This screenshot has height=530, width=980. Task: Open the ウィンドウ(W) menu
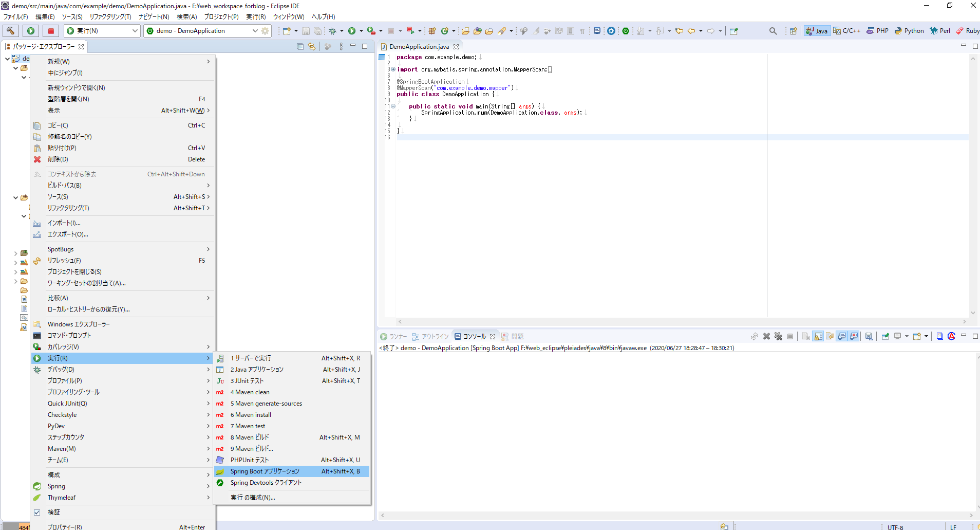click(289, 17)
